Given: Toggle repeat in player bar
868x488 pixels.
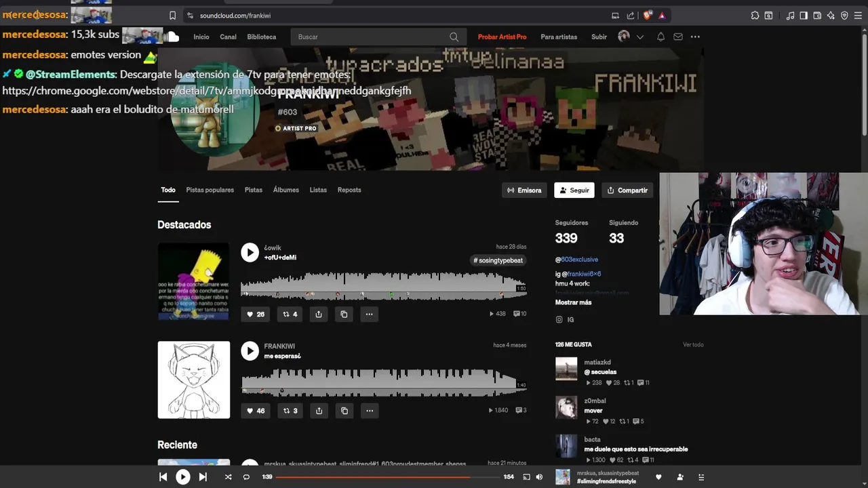Looking at the screenshot, I should coord(246,477).
